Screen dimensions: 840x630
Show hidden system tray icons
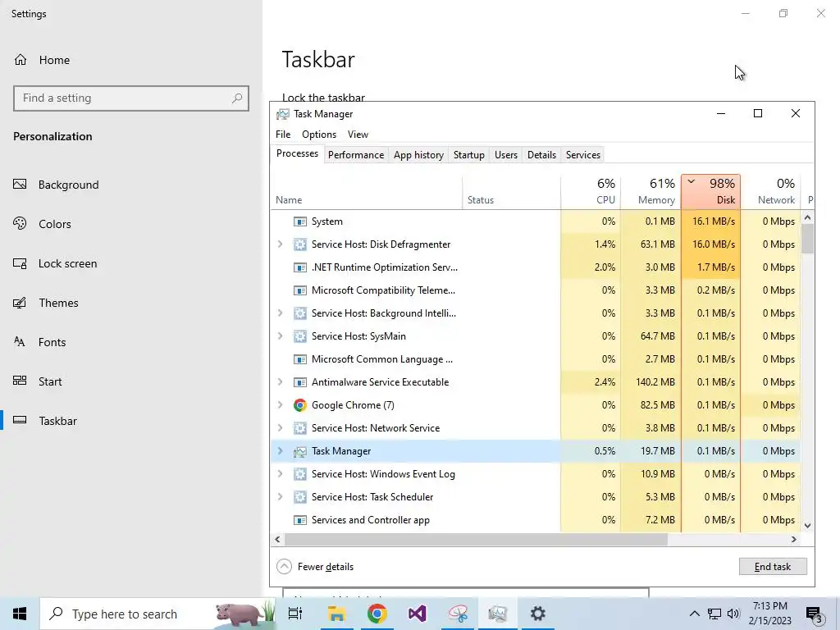[694, 614]
